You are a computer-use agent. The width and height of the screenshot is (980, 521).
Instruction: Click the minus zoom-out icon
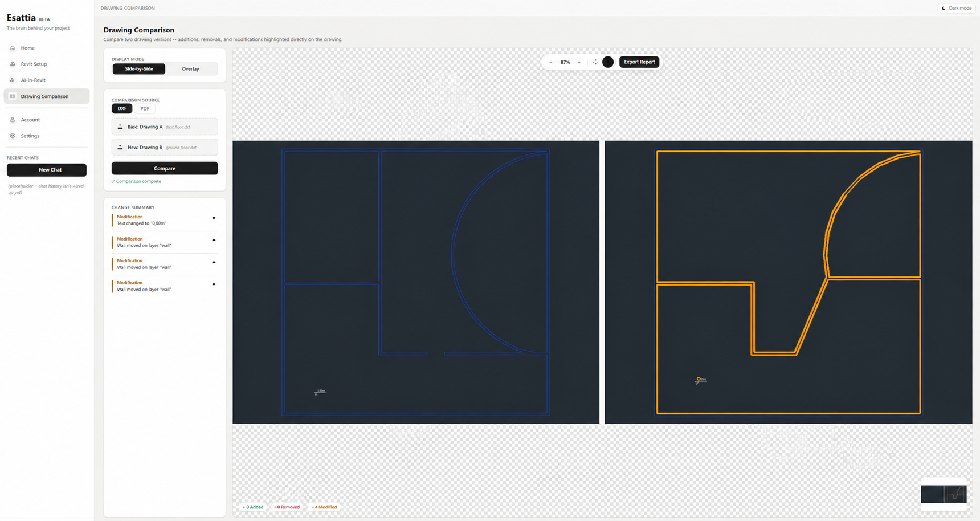point(550,62)
